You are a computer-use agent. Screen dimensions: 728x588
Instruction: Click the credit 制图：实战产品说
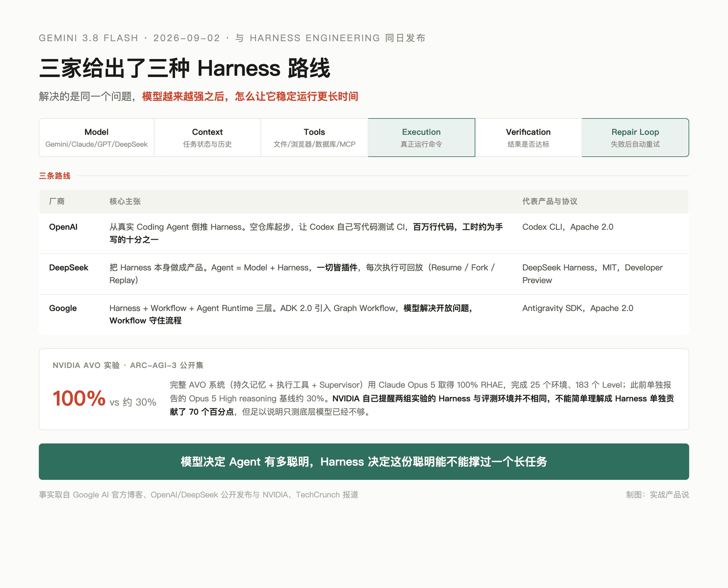tap(657, 494)
